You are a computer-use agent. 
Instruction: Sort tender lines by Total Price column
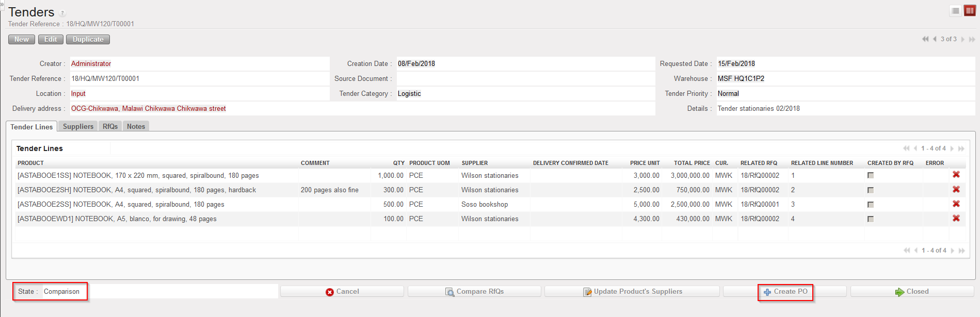coord(692,163)
